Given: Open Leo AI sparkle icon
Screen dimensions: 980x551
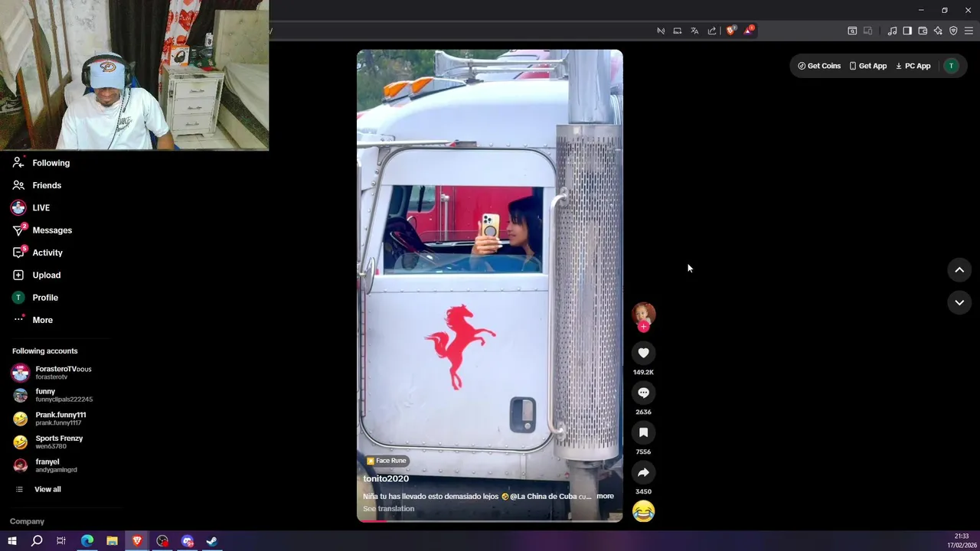Looking at the screenshot, I should click(x=938, y=31).
